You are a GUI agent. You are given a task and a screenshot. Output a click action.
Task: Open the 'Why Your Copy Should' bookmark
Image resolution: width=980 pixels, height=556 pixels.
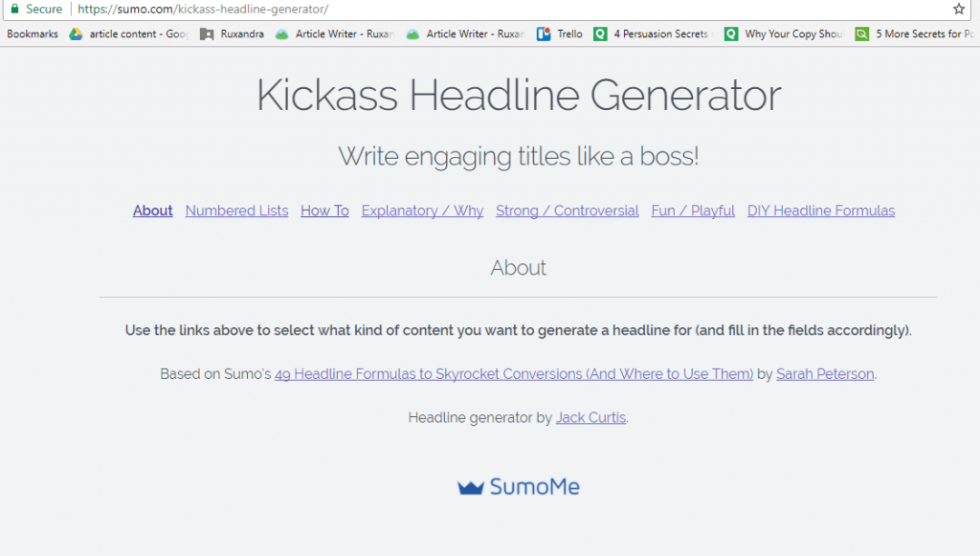point(783,34)
